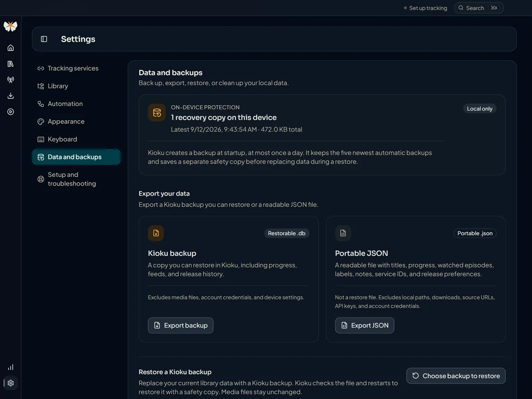The image size is (532, 399).
Task: Click Choose backup to restore button
Action: 456,376
